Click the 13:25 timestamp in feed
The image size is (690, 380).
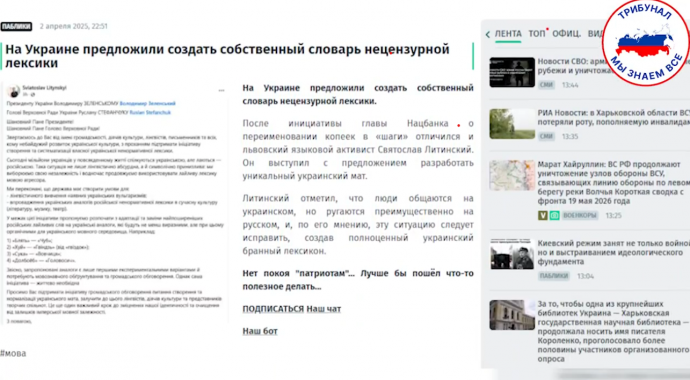tap(613, 216)
